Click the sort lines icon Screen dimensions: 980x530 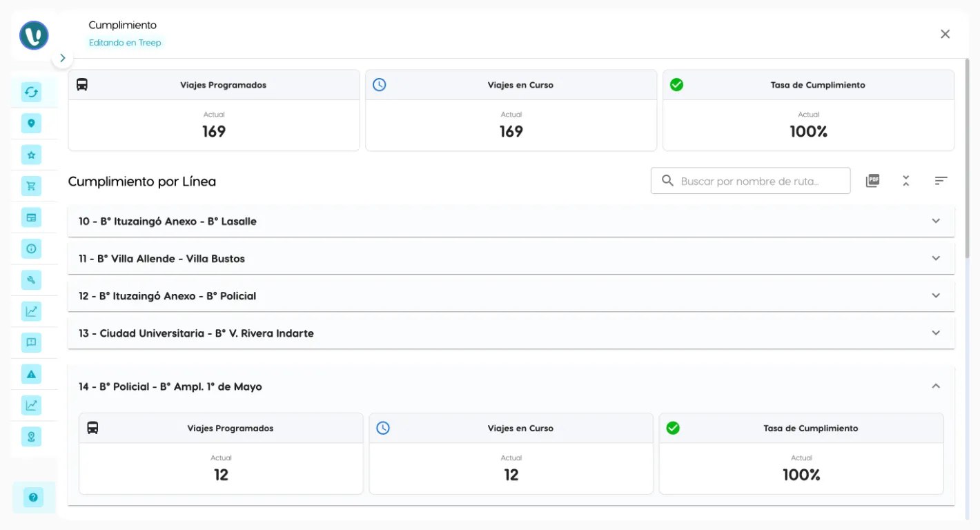pos(941,181)
